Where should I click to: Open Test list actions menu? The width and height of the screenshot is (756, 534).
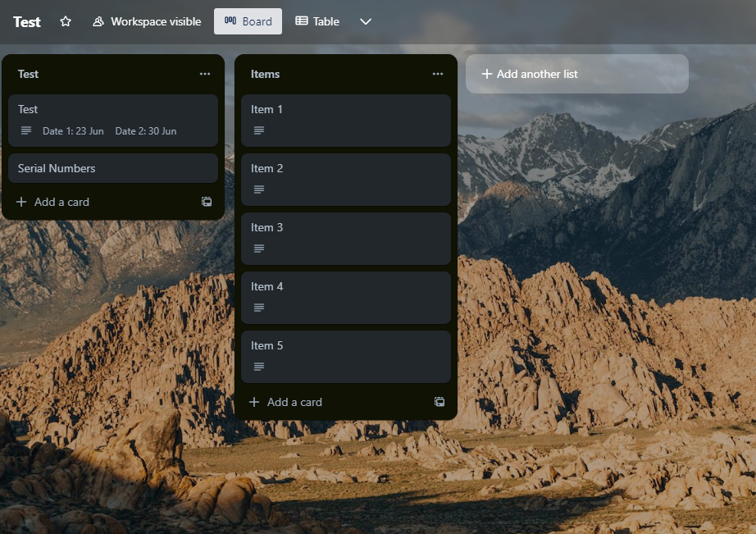[205, 74]
